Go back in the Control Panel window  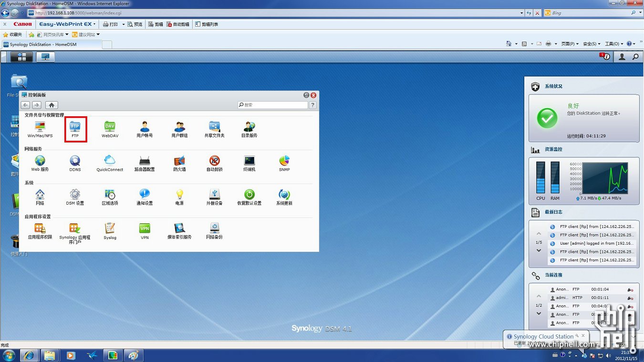(25, 105)
